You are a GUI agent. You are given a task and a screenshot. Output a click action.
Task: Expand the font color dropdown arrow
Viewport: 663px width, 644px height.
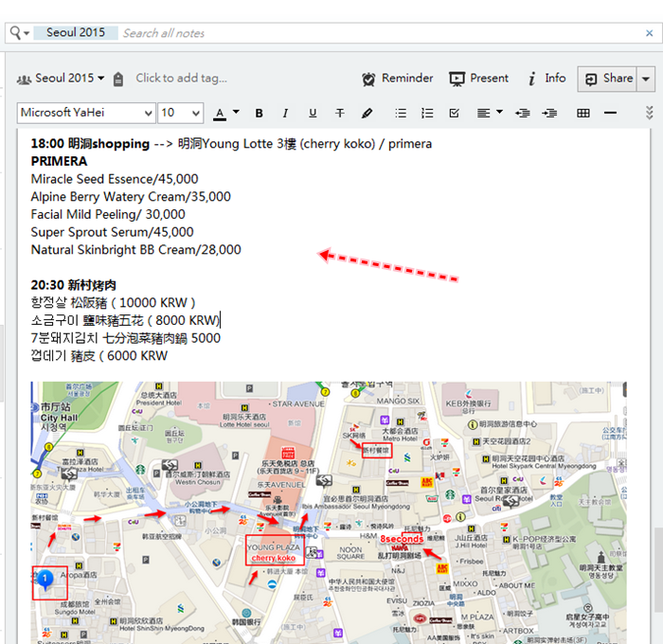click(x=236, y=112)
